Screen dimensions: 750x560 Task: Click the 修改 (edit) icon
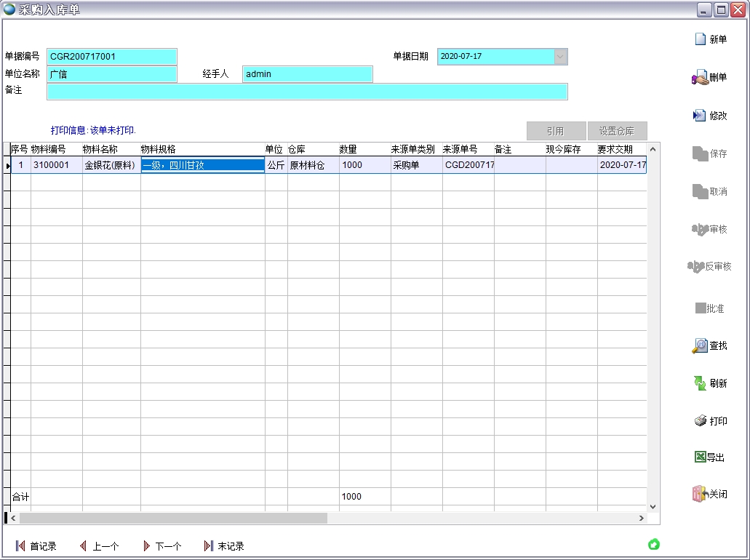(x=700, y=116)
